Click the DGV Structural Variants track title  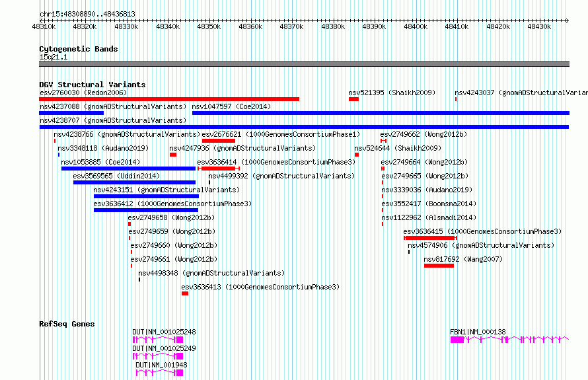(92, 85)
